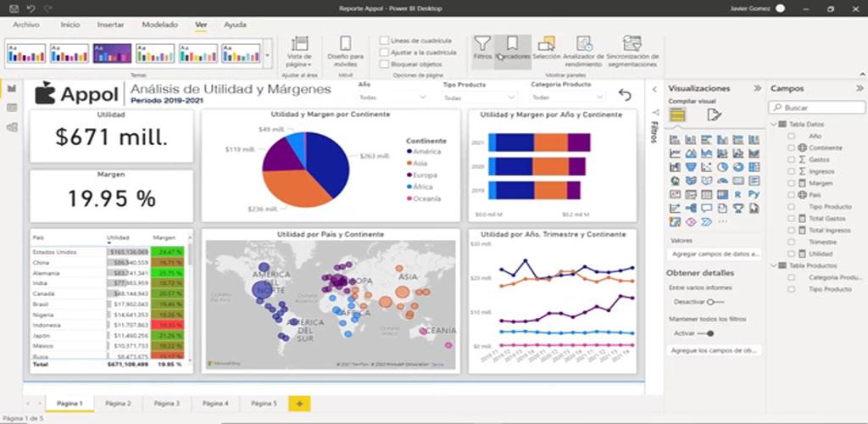
Task: Apply the purple dark theme thumbnail
Action: coord(113,53)
